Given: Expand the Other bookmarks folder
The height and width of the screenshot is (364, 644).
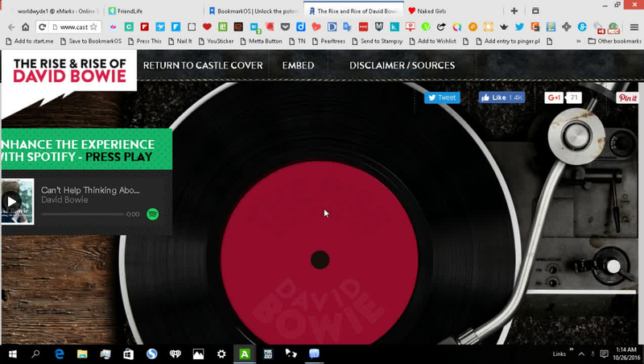Looking at the screenshot, I should 613,40.
